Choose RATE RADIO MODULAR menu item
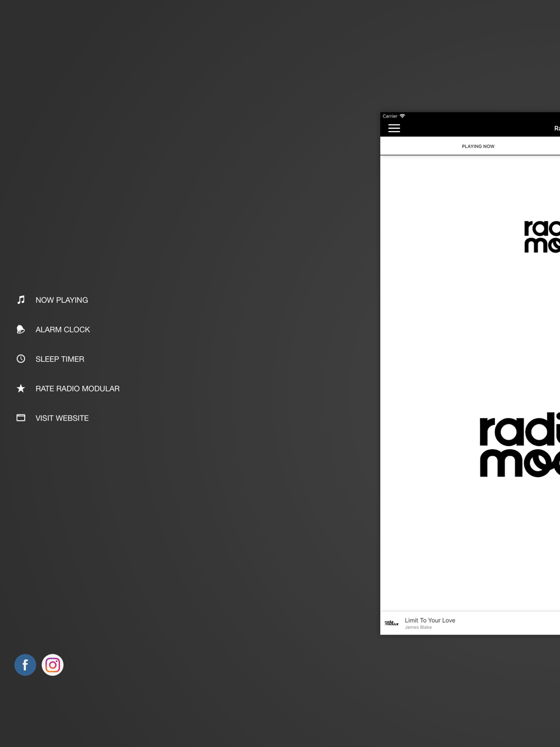This screenshot has height=747, width=560. coord(77,389)
